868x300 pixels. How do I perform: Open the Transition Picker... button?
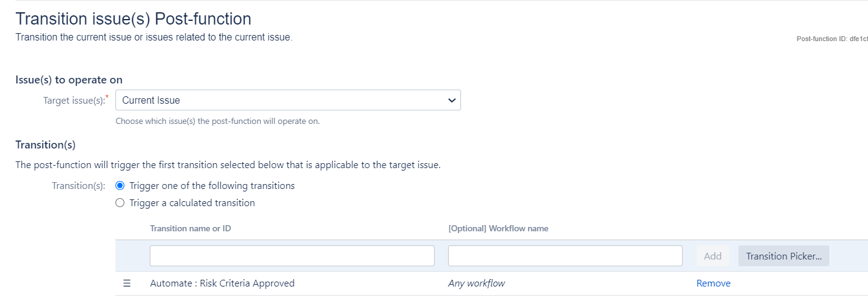point(784,256)
